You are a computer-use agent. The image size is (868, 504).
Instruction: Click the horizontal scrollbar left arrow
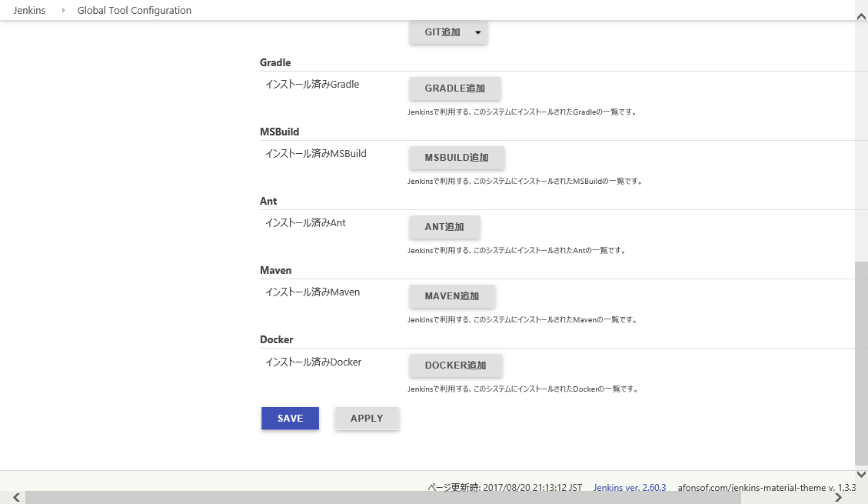17,497
